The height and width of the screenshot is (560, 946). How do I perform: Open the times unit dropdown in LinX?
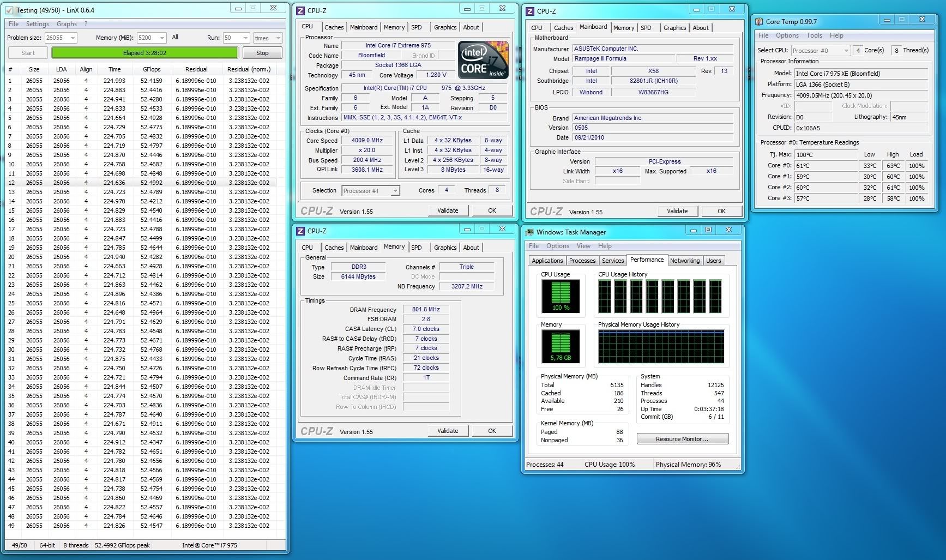pos(267,38)
